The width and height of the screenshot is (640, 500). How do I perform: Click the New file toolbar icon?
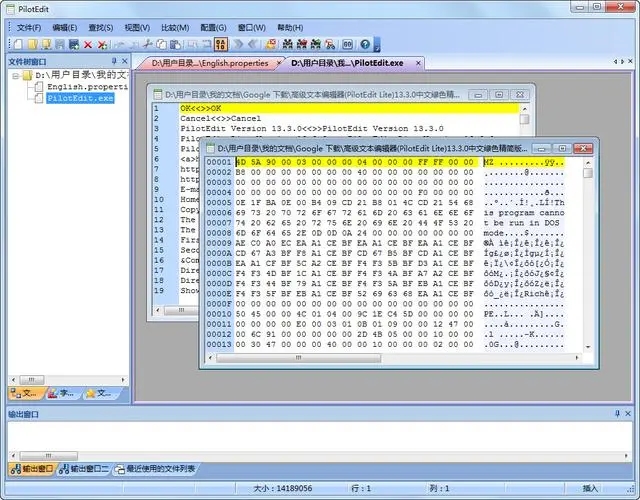coord(19,45)
